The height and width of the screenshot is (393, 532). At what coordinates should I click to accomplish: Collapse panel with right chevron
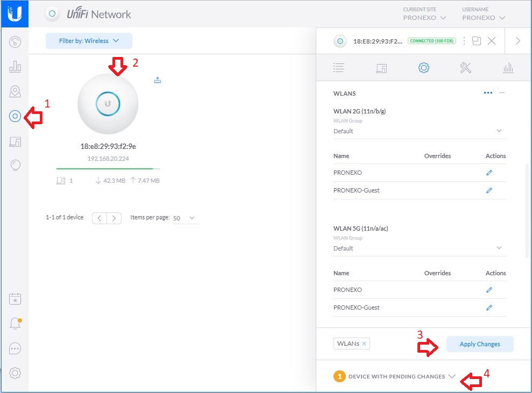click(x=518, y=41)
